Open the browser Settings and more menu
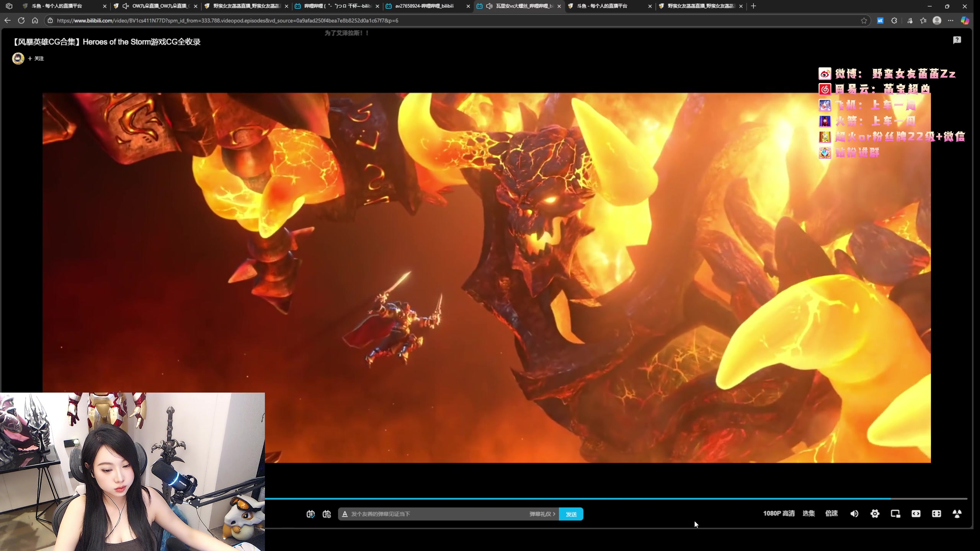The height and width of the screenshot is (551, 980). pyautogui.click(x=951, y=21)
